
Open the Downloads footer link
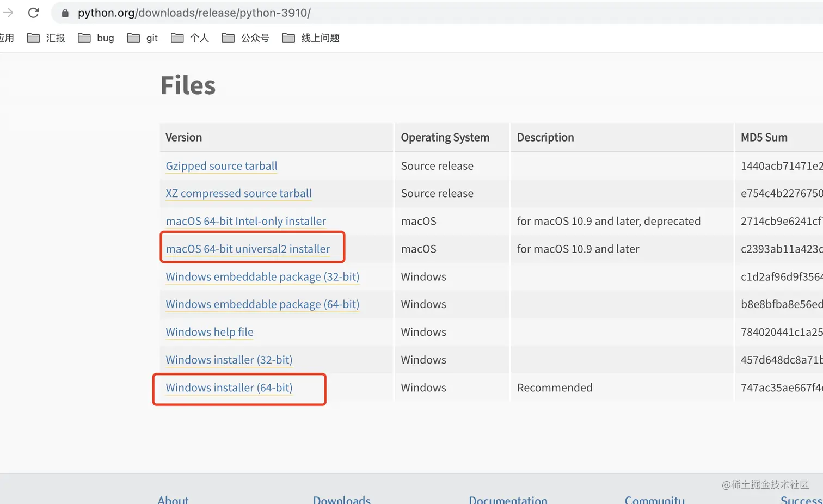(x=342, y=500)
